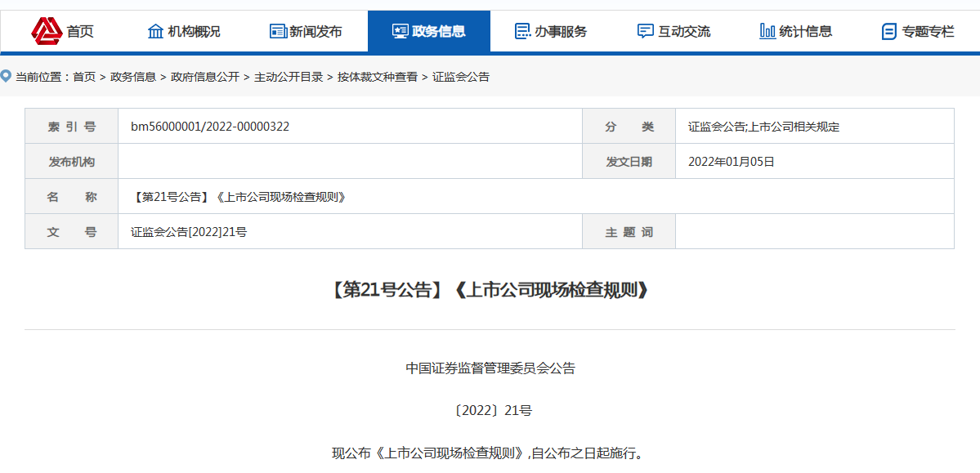The height and width of the screenshot is (473, 980).
Task: Click the table name value 【第21号公告】《上市公司现场检查规则》
Action: [x=239, y=198]
